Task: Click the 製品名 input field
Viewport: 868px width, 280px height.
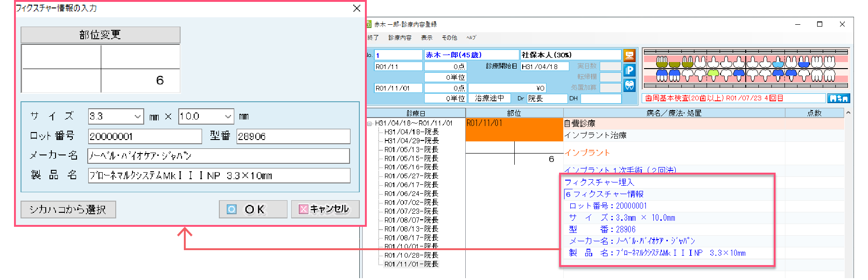Action: coord(219,175)
